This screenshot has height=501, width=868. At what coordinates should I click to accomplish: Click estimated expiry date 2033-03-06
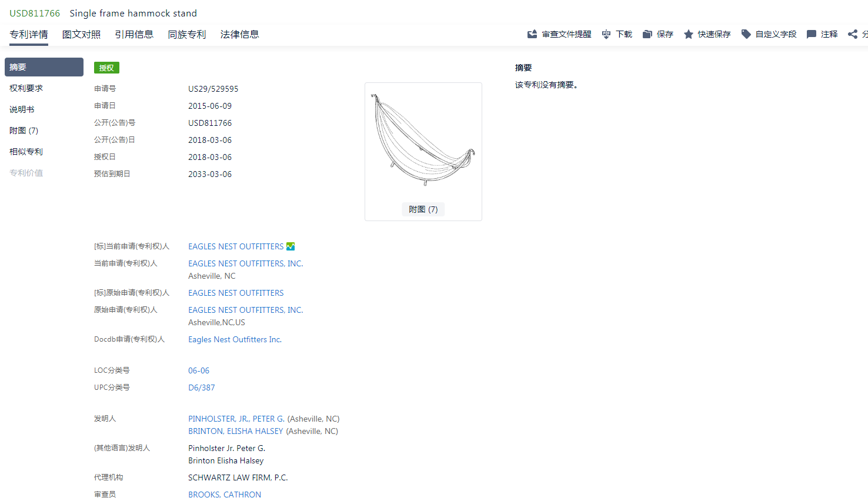click(210, 174)
